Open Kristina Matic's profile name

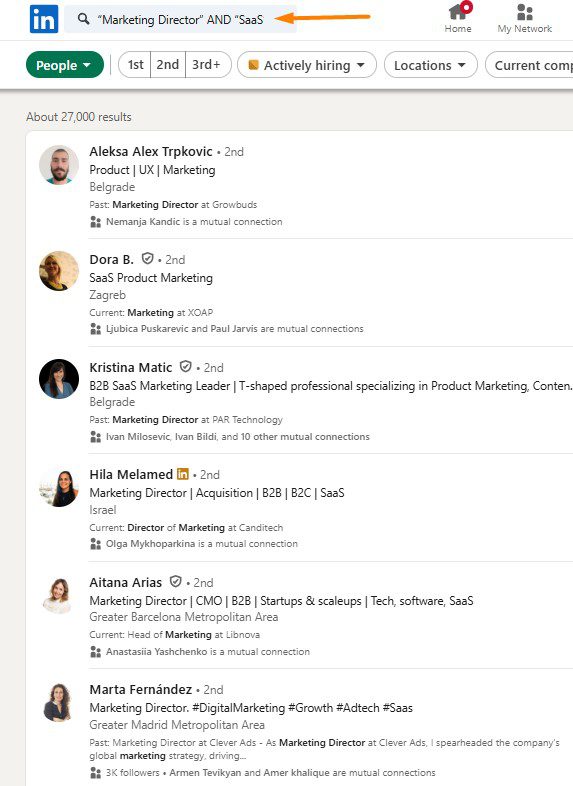tap(131, 367)
